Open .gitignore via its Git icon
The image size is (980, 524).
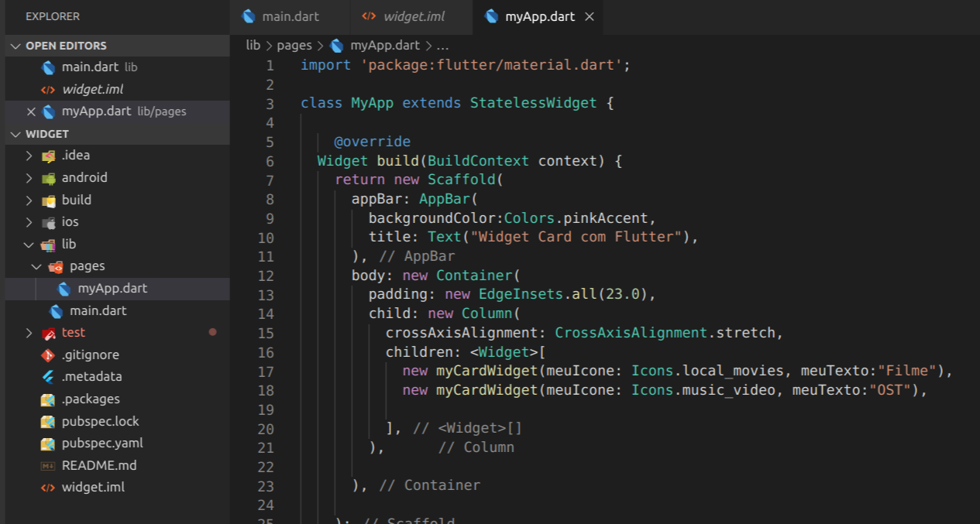(49, 354)
